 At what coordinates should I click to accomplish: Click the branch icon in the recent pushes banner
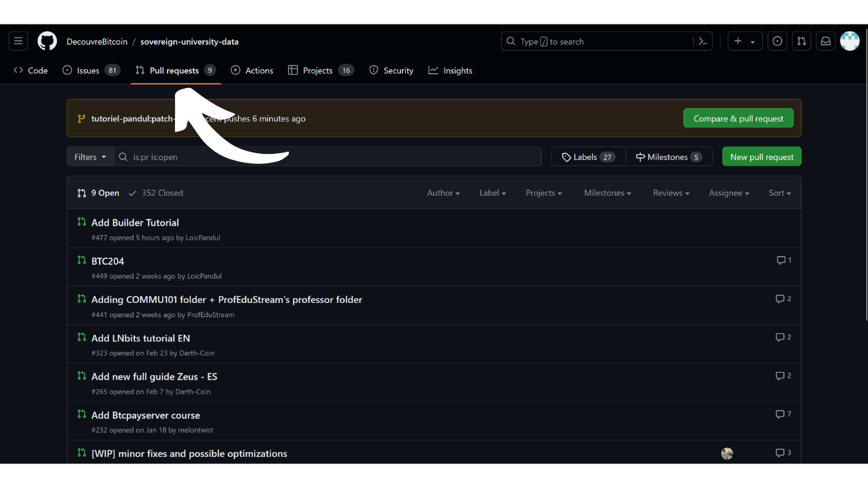82,119
